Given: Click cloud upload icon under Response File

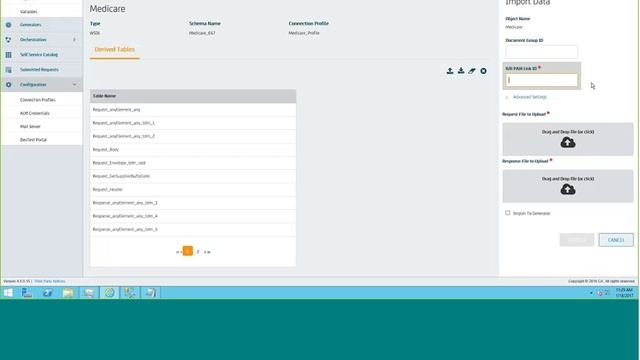Looking at the screenshot, I should pyautogui.click(x=568, y=189).
